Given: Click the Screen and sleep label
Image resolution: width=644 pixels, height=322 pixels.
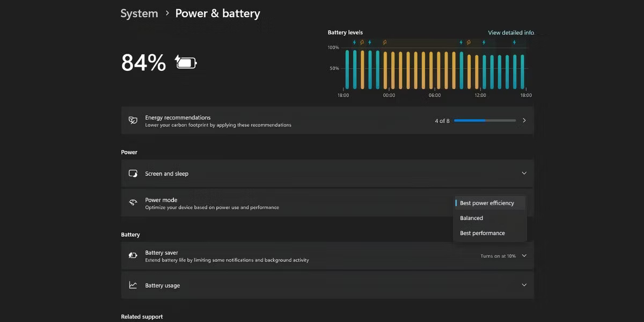Looking at the screenshot, I should (x=167, y=174).
